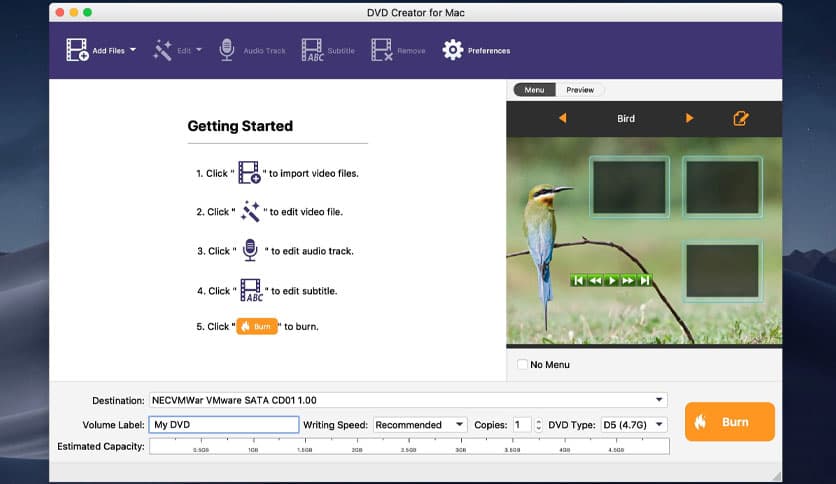
Task: Click rewind button on menu preview
Action: [595, 280]
